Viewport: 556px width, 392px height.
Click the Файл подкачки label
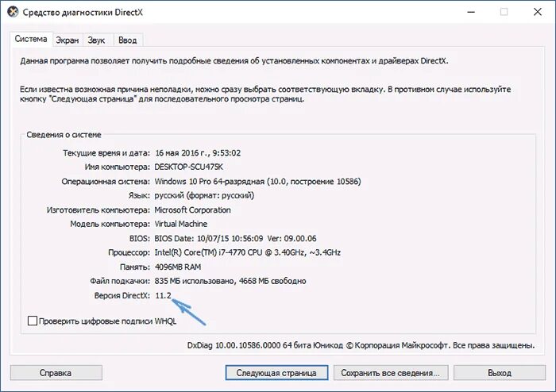click(120, 281)
